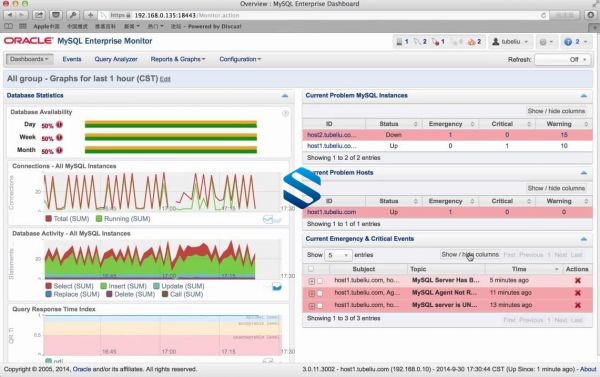
Task: Click the red Select (SUM) legend swatch
Action: click(49, 286)
